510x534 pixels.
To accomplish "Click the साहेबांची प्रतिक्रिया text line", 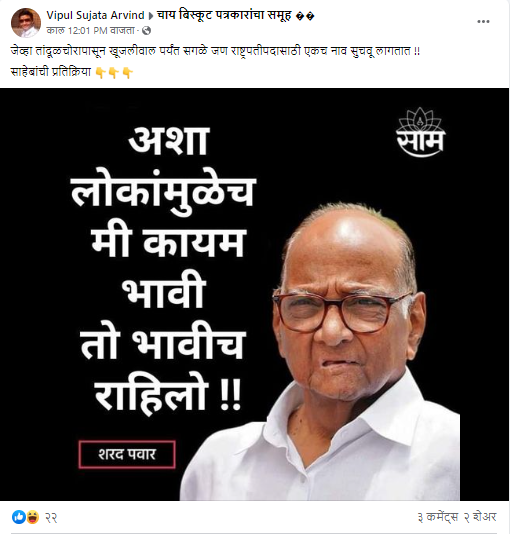I will (x=51, y=72).
